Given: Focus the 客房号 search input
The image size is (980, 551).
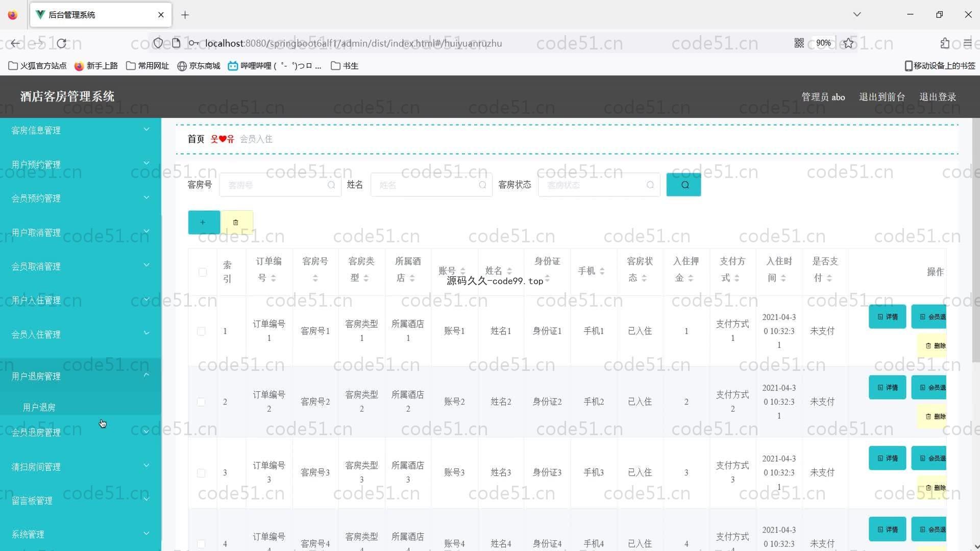Looking at the screenshot, I should click(280, 185).
